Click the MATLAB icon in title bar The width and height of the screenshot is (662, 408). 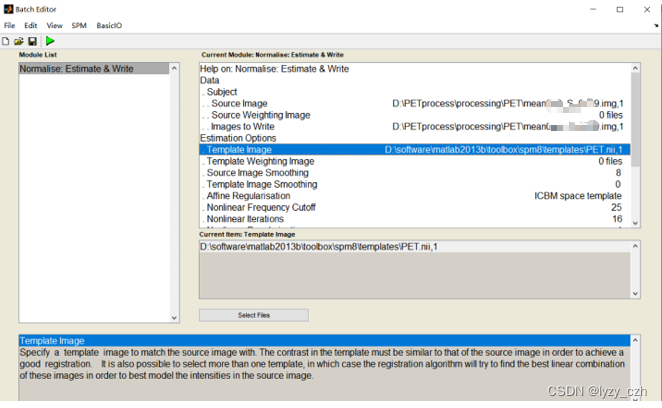8,9
